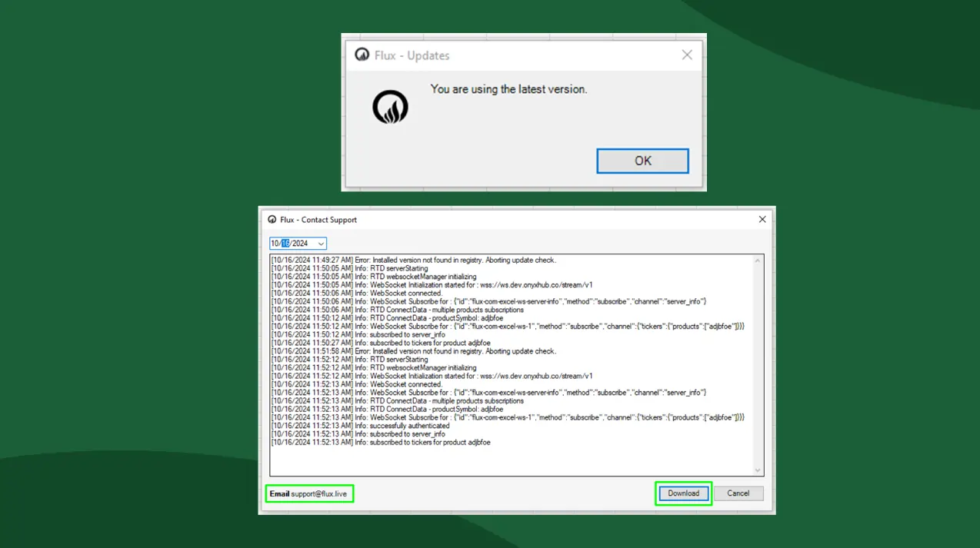Cancel the Contact Support dialog
The width and height of the screenshot is (980, 548).
click(738, 493)
